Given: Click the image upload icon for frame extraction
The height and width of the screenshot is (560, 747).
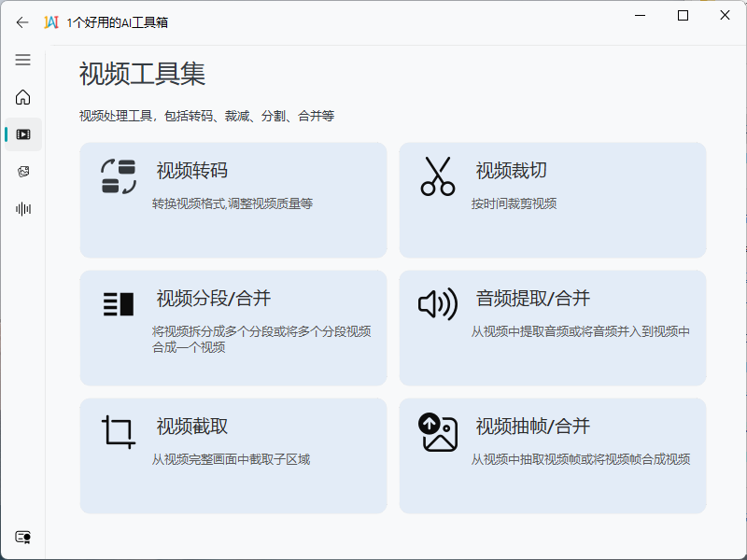Looking at the screenshot, I should coord(438,432).
